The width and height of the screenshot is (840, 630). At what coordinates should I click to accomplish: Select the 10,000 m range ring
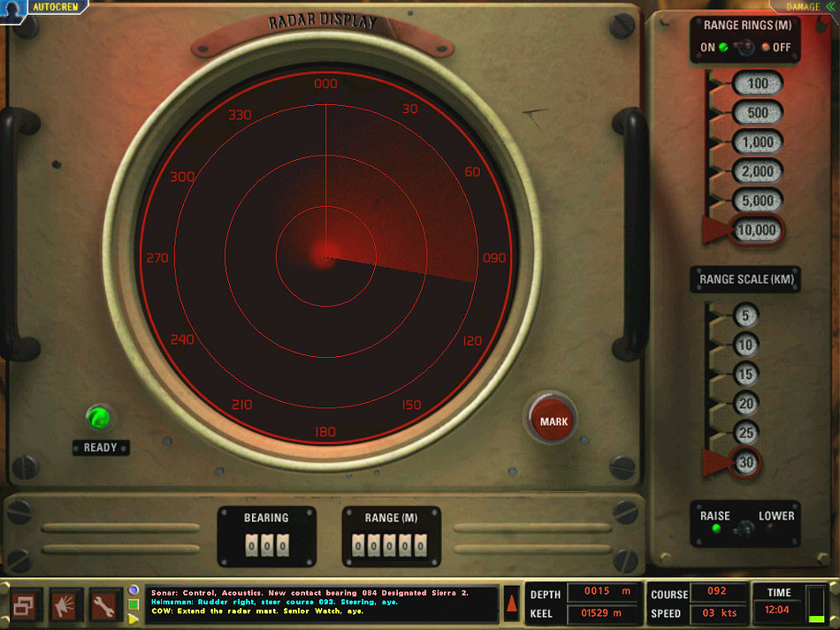click(757, 230)
